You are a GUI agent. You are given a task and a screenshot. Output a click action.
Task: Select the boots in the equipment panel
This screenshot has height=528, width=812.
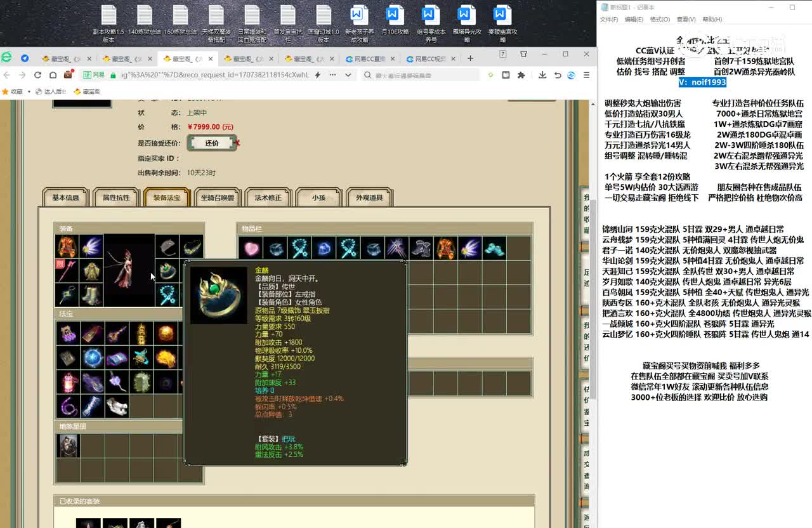pos(91,295)
